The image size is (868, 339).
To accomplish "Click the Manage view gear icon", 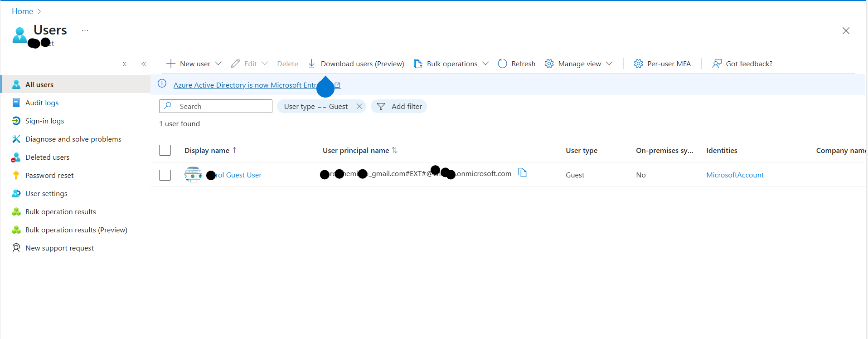I will pyautogui.click(x=549, y=64).
